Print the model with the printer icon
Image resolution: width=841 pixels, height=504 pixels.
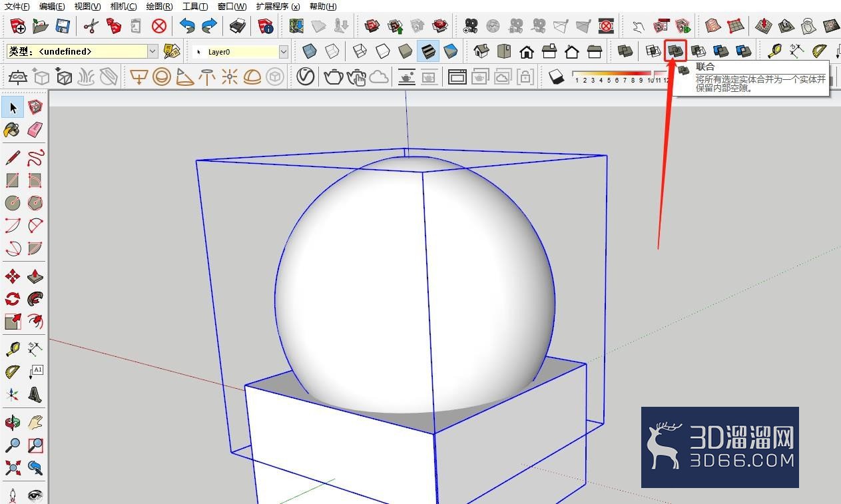coord(238,26)
